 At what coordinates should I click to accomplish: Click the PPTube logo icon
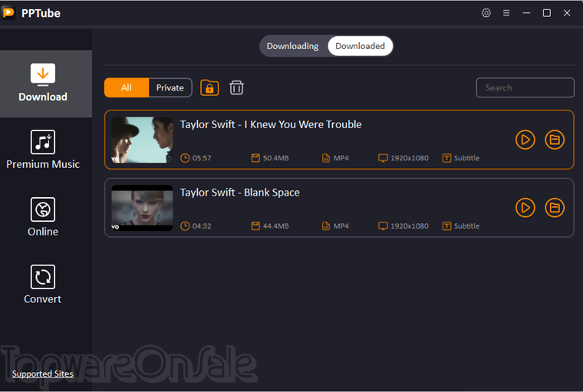8,13
